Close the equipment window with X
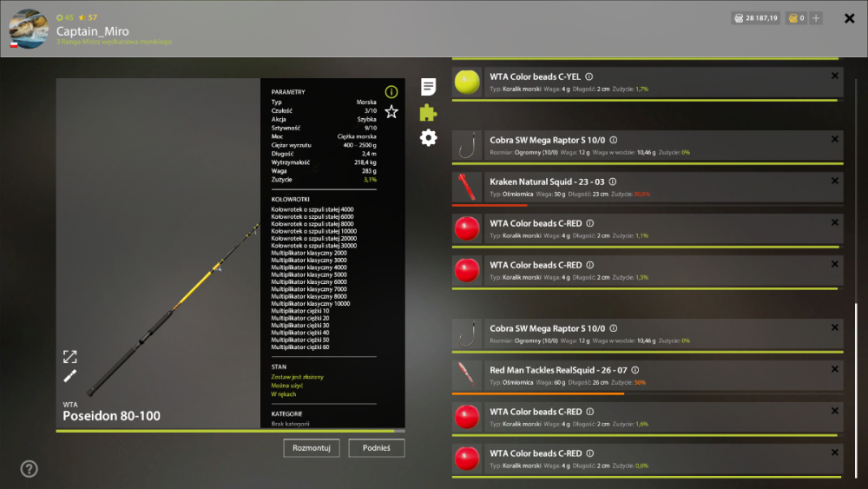 click(849, 19)
